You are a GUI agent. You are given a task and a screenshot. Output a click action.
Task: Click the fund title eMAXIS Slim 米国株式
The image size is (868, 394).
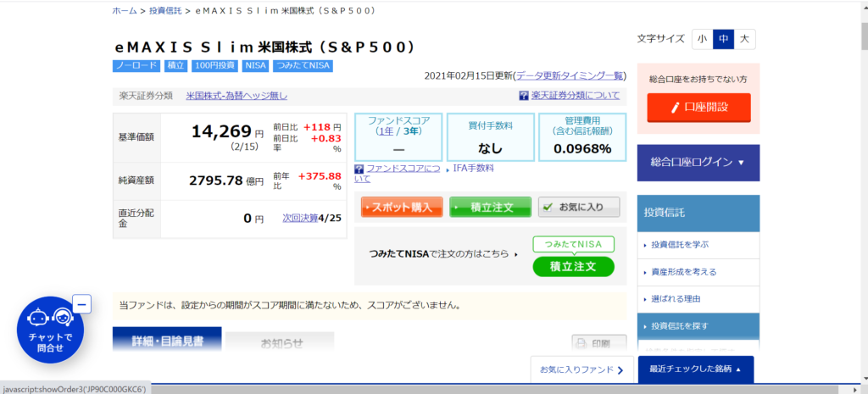click(264, 47)
